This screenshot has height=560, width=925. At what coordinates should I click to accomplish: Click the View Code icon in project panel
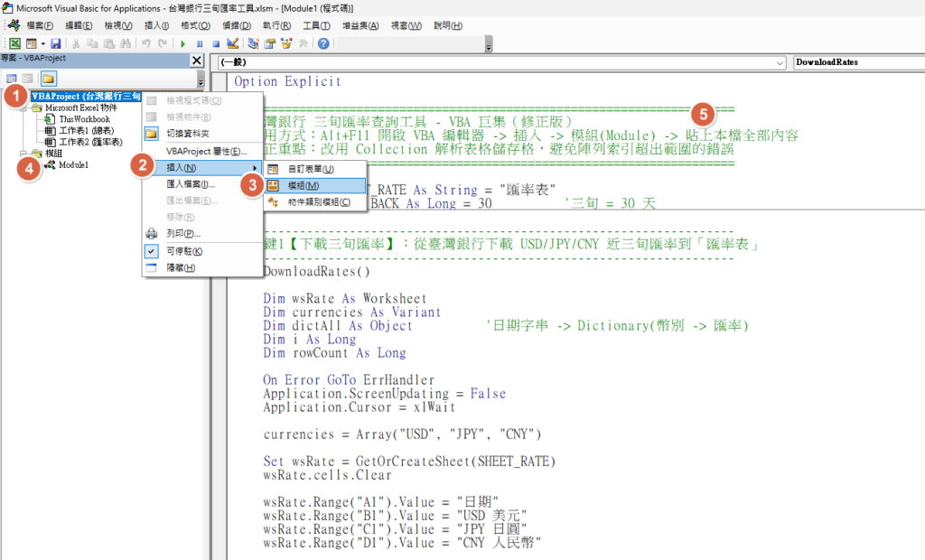11,79
